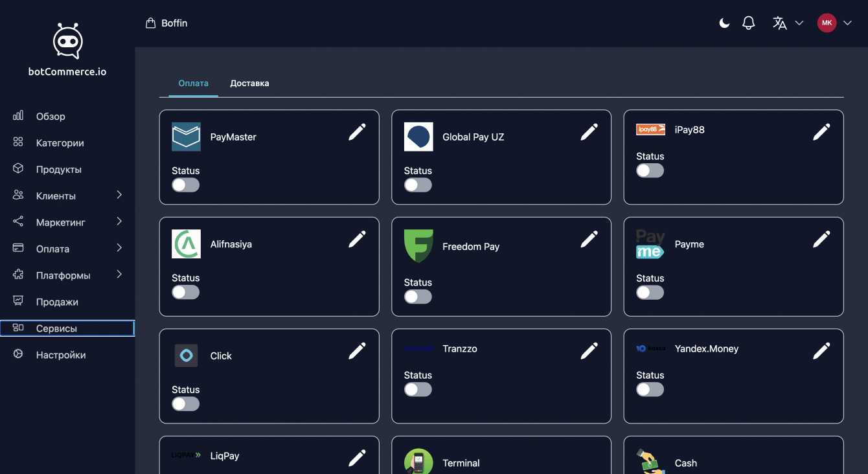Click the Клиенты people icon
Image resolution: width=868 pixels, height=474 pixels.
18,196
